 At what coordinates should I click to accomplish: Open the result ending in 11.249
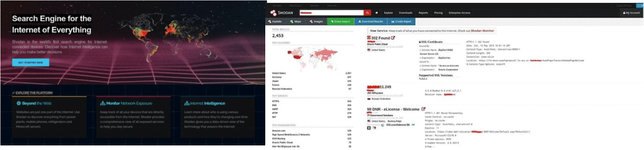coord(379,87)
